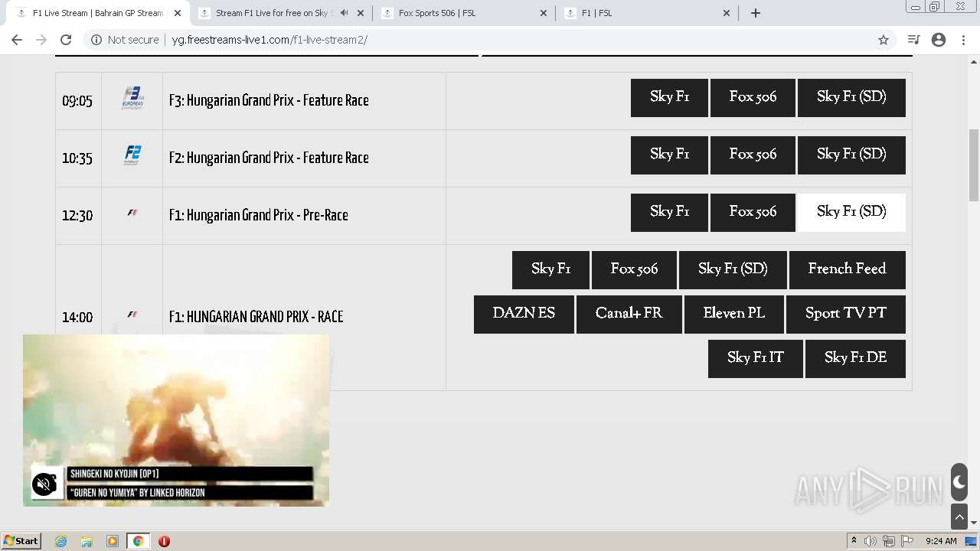This screenshot has height=551, width=980.
Task: Close the Fox Sports 506 tab
Action: coord(544,13)
